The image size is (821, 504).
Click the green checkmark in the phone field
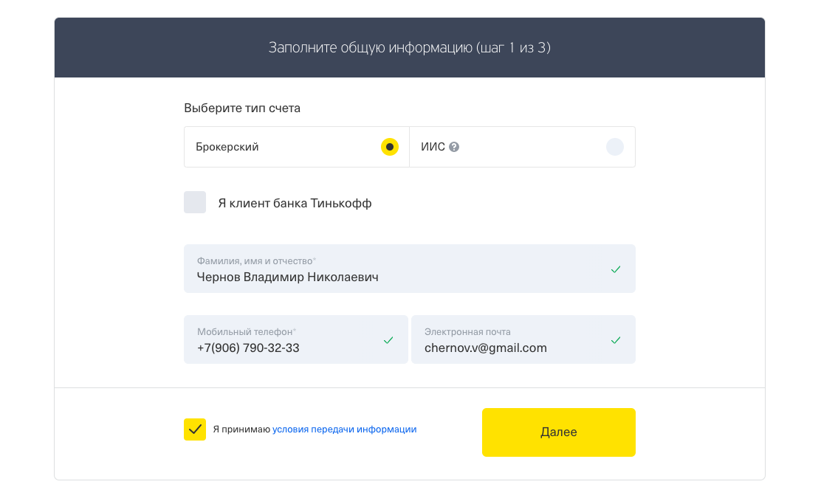coord(388,340)
